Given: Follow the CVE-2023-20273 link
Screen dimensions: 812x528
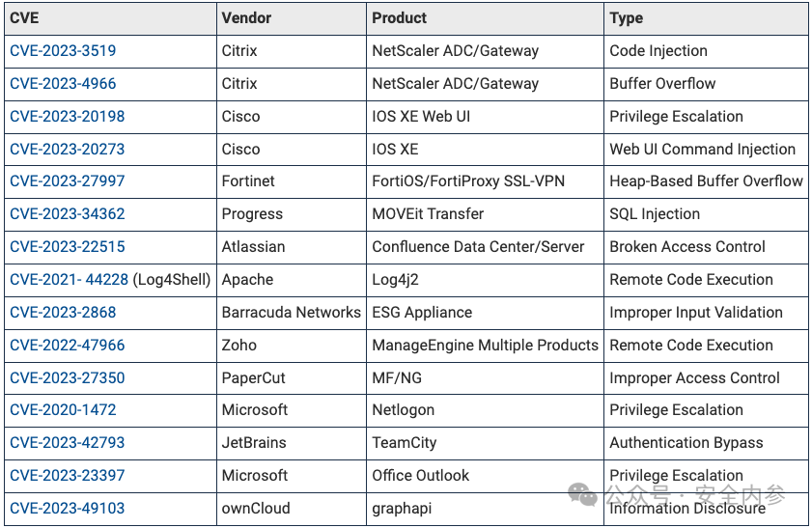Looking at the screenshot, I should pos(67,150).
